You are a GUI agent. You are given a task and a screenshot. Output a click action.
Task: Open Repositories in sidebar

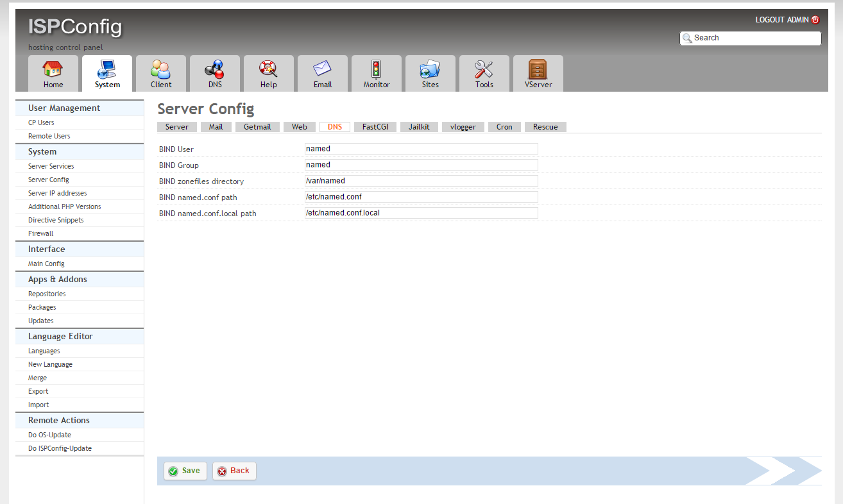coord(47,294)
